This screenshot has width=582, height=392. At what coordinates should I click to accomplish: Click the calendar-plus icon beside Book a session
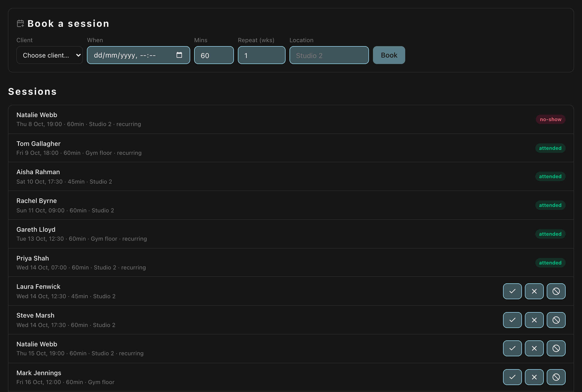click(20, 24)
